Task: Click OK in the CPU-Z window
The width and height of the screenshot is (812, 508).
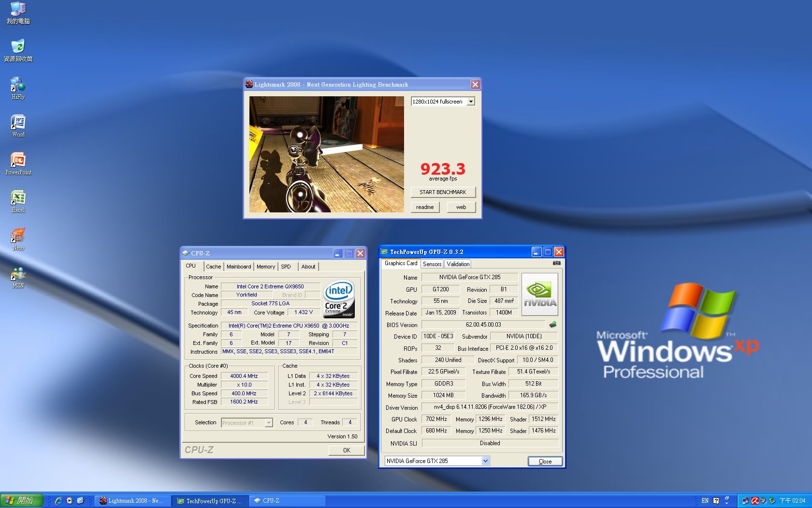Action: (x=347, y=450)
